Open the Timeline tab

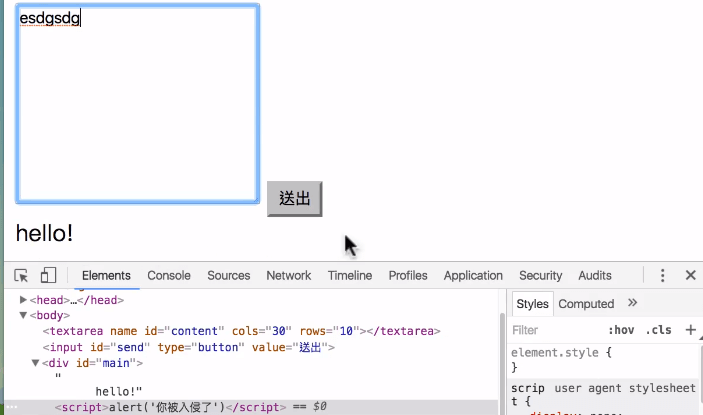[350, 275]
